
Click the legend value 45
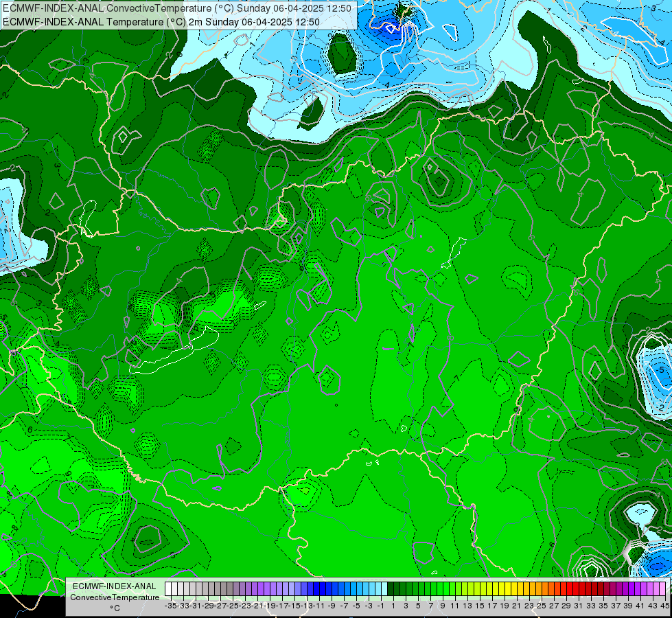click(665, 606)
